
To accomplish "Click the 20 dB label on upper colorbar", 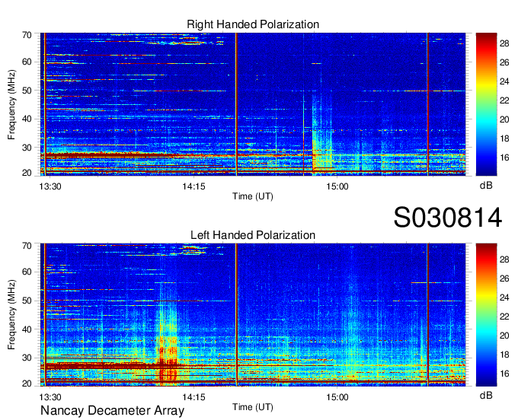I will click(504, 119).
